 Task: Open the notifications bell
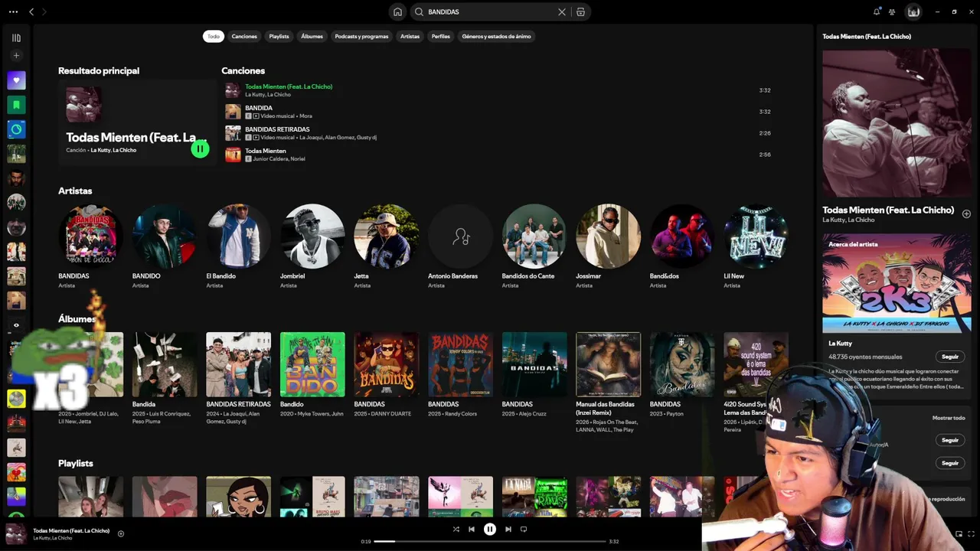click(877, 11)
